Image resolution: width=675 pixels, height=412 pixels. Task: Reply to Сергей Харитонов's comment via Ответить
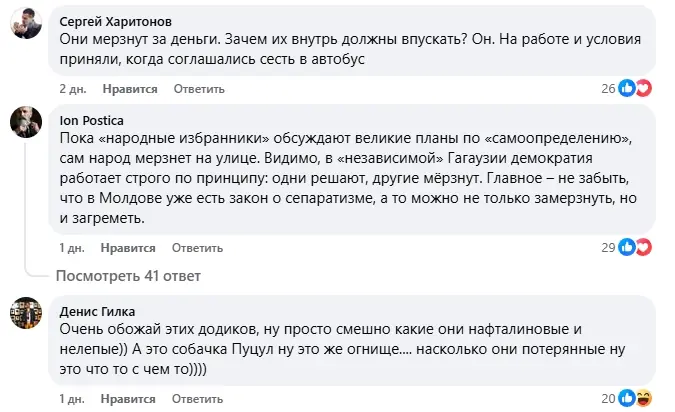[199, 89]
